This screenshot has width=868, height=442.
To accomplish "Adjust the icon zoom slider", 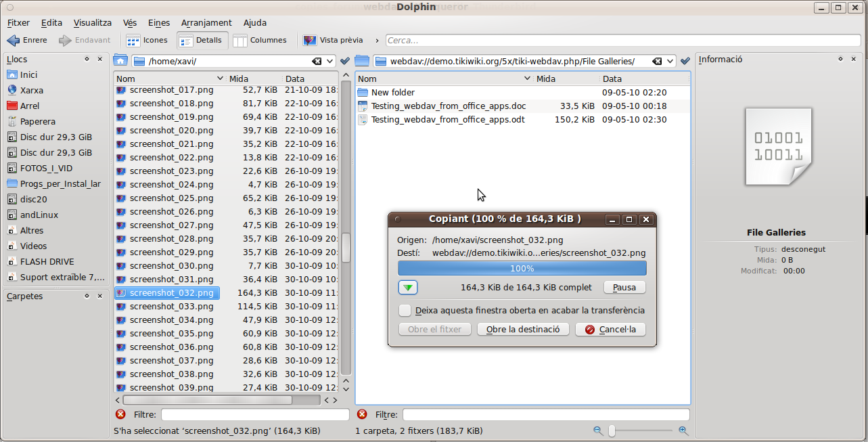I will (612, 430).
